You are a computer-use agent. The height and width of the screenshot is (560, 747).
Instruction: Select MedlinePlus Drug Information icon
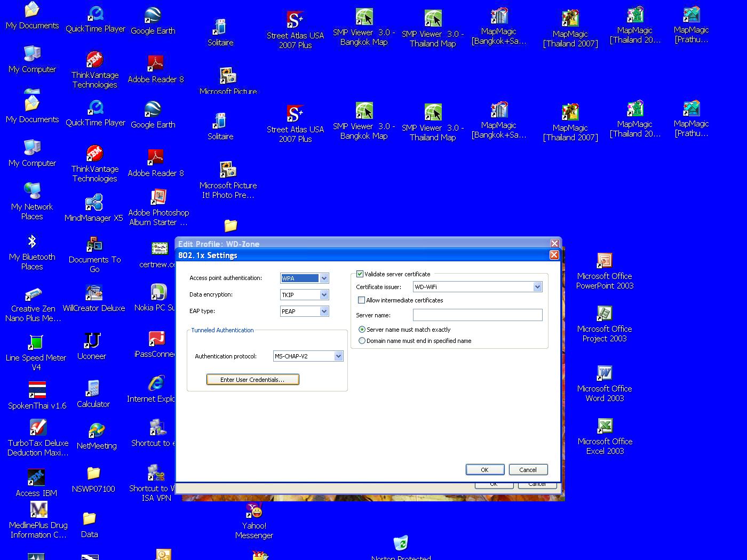[38, 510]
